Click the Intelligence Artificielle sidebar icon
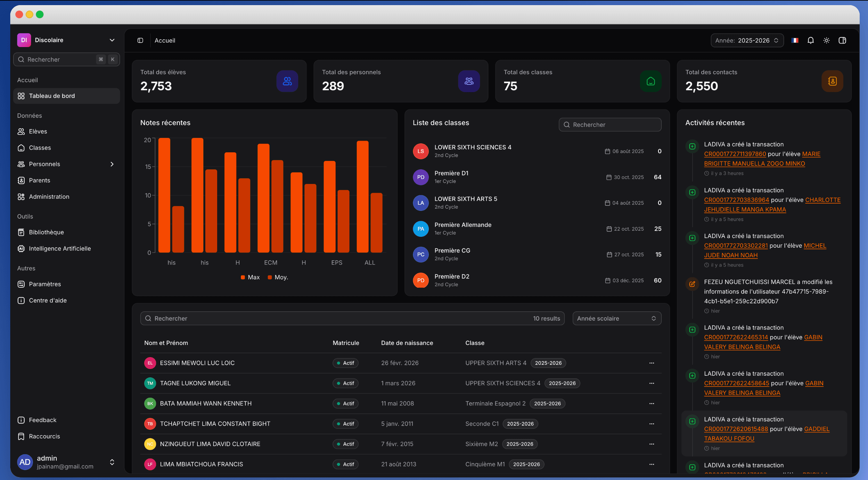The height and width of the screenshot is (480, 868). pyautogui.click(x=21, y=248)
